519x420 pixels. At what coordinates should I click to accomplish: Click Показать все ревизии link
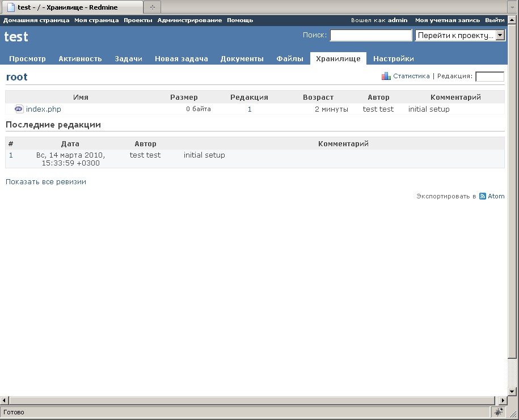click(x=46, y=181)
